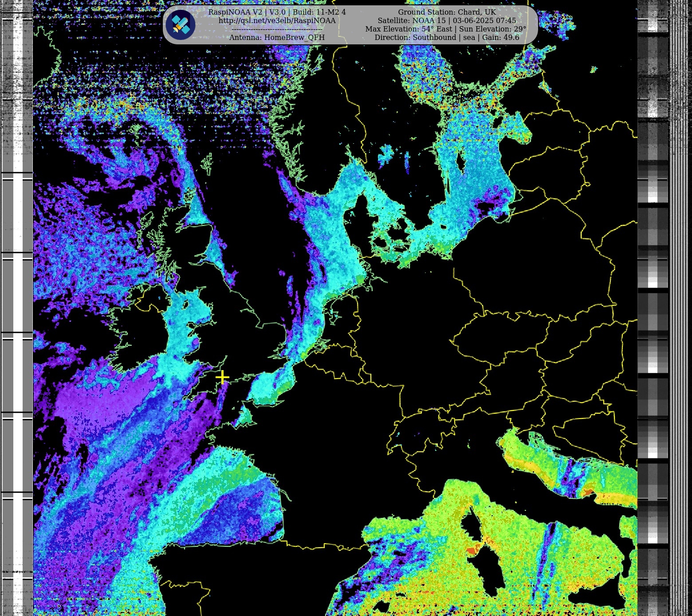The image size is (692, 616).
Task: Select the 'RaspiNOAA V2 | V3.0 | Build: 11-M2 4' text
Action: tap(277, 12)
